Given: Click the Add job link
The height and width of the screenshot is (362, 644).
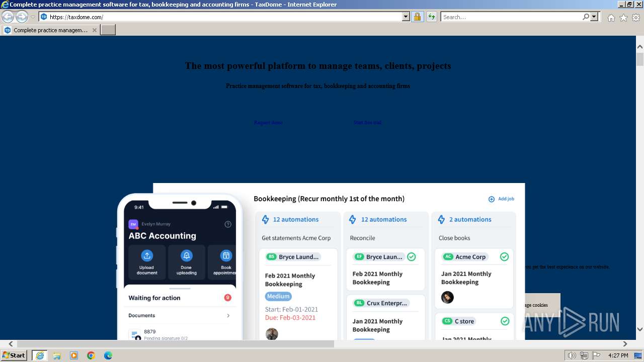Looking at the screenshot, I should point(506,199).
